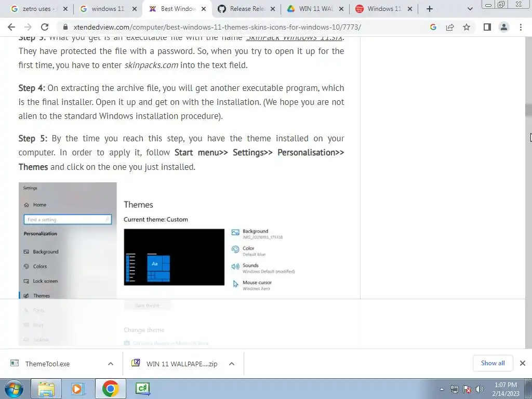Open Windows Explorer from taskbar
This screenshot has width=532, height=399.
(46, 389)
